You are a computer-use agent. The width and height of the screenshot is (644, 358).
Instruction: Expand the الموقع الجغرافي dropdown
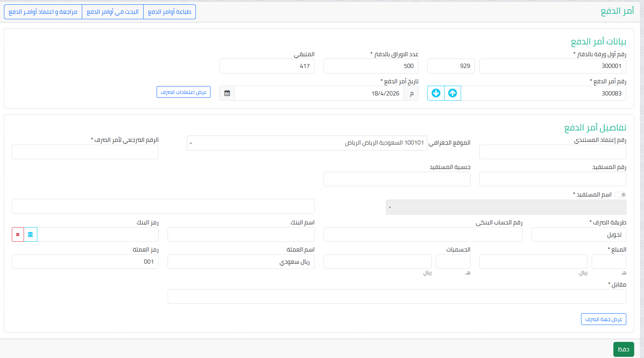[307, 143]
